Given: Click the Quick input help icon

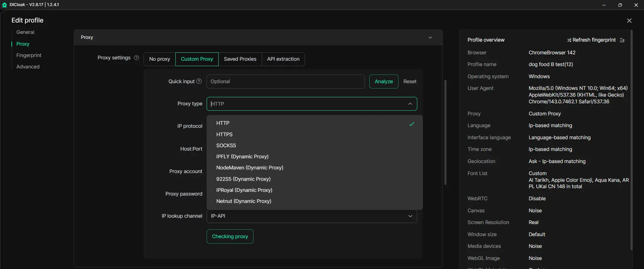Looking at the screenshot, I should 199,82.
